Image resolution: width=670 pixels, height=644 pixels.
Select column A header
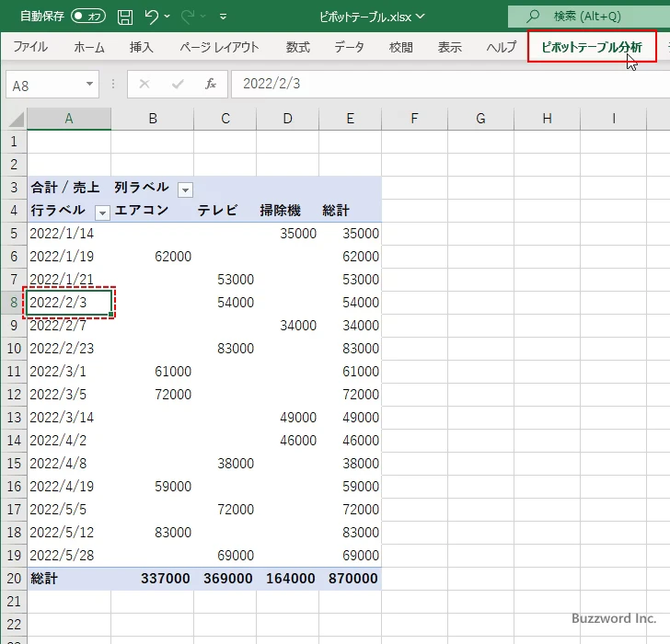coord(69,119)
